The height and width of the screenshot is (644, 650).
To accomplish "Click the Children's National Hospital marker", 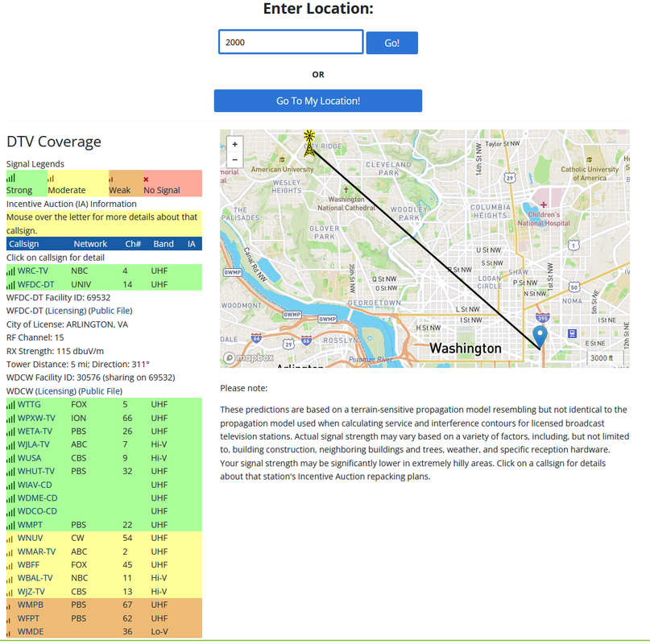I will tap(544, 204).
